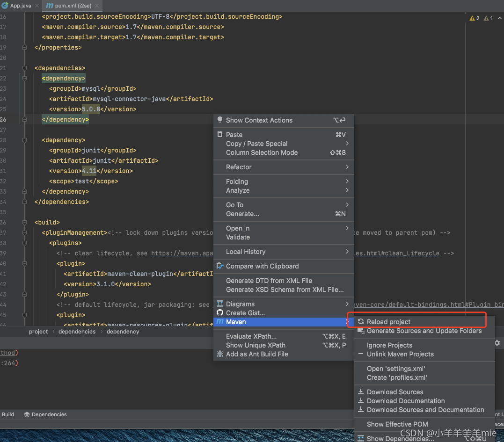This screenshot has width=504, height=442.
Task: Click the Download Sources and Documentation icon
Action: [x=361, y=410]
